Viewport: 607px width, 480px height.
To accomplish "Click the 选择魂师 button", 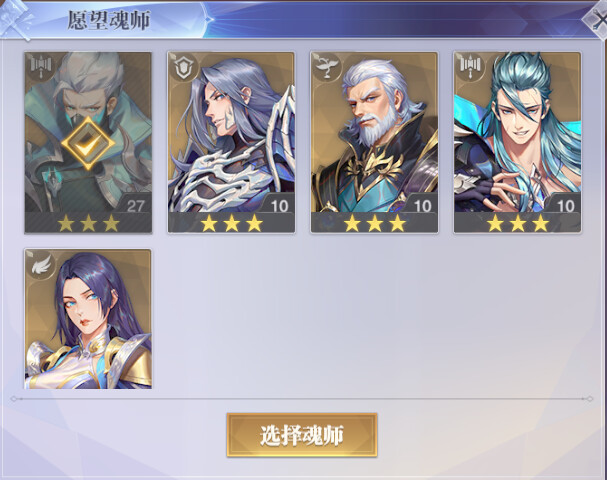I will pyautogui.click(x=302, y=435).
